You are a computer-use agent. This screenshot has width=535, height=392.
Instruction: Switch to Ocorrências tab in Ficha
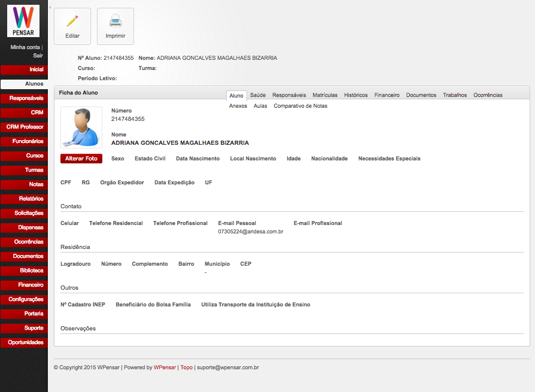pyautogui.click(x=488, y=95)
